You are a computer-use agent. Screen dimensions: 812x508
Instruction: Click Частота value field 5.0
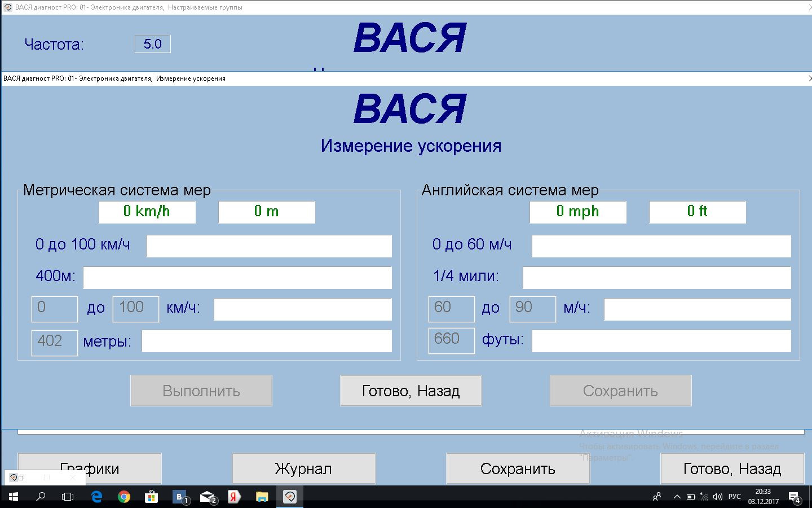point(153,44)
